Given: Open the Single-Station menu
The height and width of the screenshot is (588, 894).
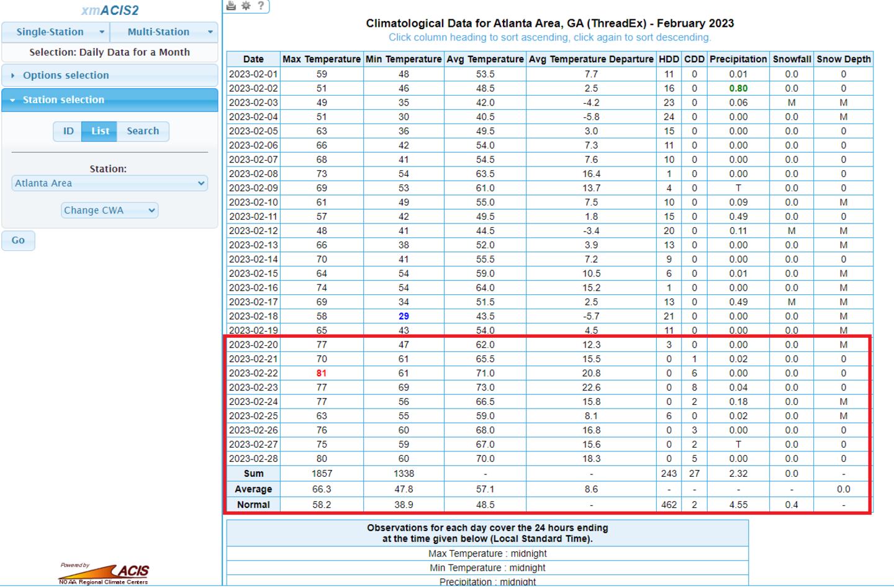Looking at the screenshot, I should pyautogui.click(x=56, y=32).
